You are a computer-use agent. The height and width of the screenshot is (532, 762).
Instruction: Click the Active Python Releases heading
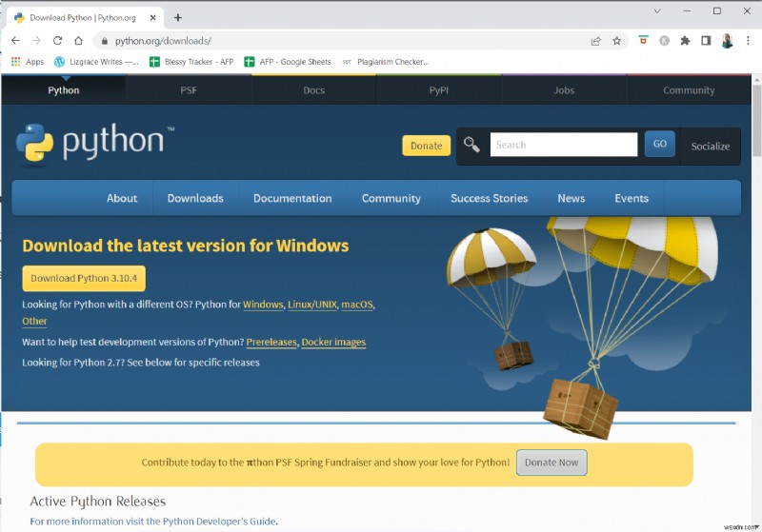click(98, 501)
